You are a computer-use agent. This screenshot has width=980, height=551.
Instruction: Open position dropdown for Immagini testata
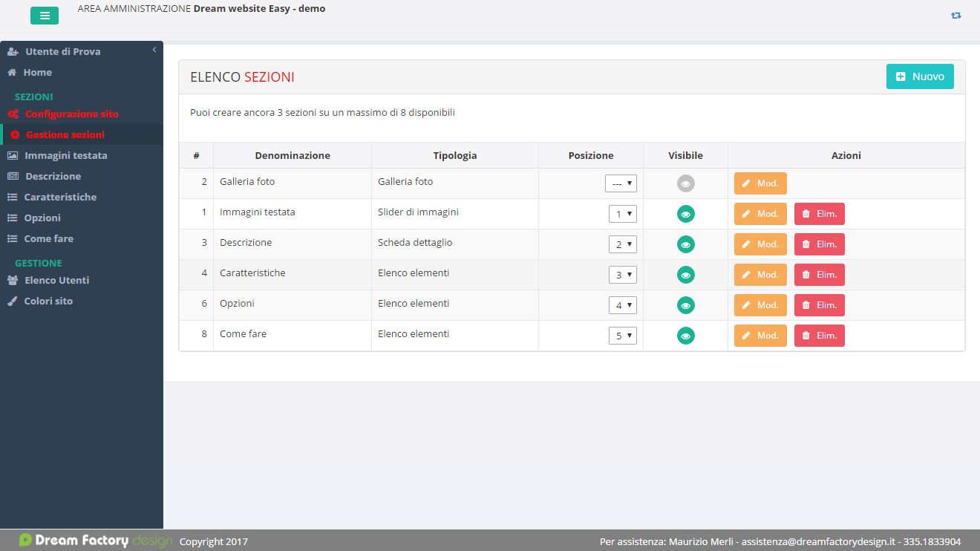pos(623,214)
